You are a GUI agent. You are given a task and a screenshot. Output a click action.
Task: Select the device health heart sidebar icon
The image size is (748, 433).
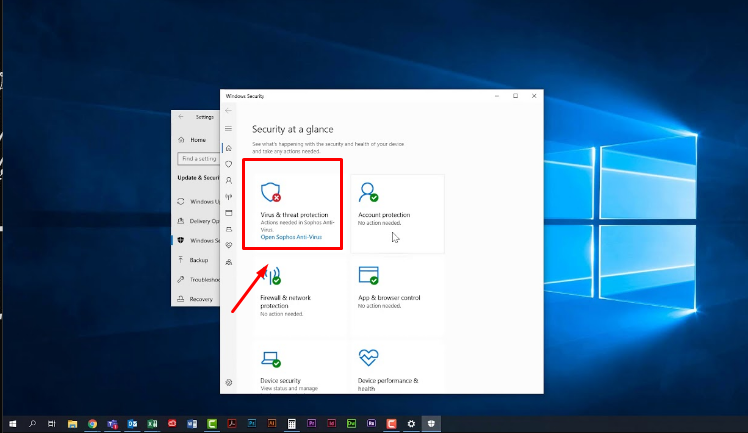click(x=229, y=245)
